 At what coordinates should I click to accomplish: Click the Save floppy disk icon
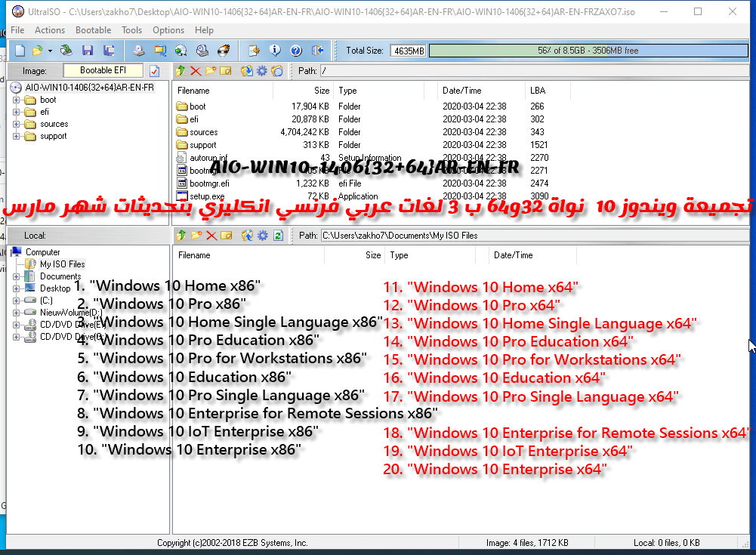[88, 50]
